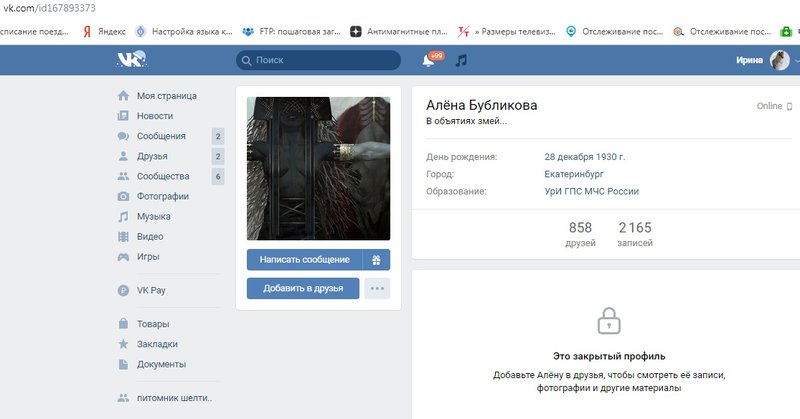
Task: Open Закладки in the sidebar
Action: click(x=157, y=344)
